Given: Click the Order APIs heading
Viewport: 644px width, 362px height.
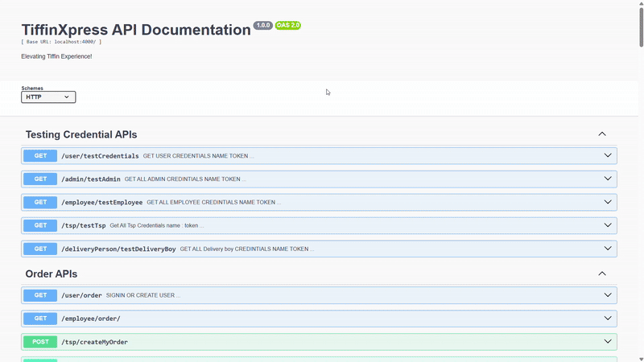Looking at the screenshot, I should tap(52, 274).
